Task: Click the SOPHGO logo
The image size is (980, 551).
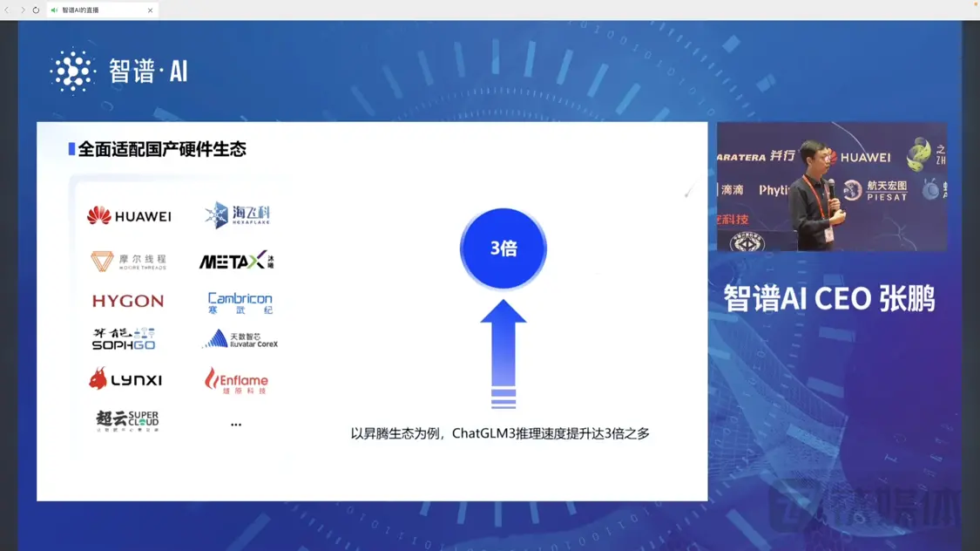Action: (124, 339)
